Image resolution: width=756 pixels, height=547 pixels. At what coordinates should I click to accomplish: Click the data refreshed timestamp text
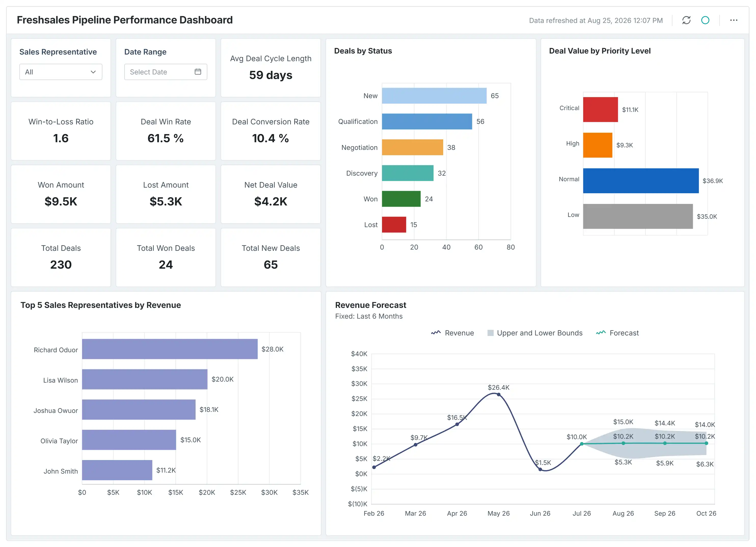coord(596,21)
